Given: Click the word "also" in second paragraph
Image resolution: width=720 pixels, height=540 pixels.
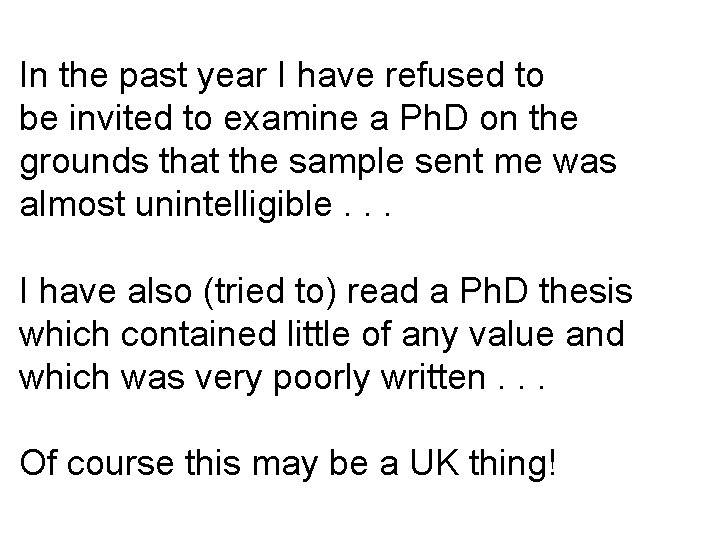Looking at the screenshot, I should coord(160,291).
